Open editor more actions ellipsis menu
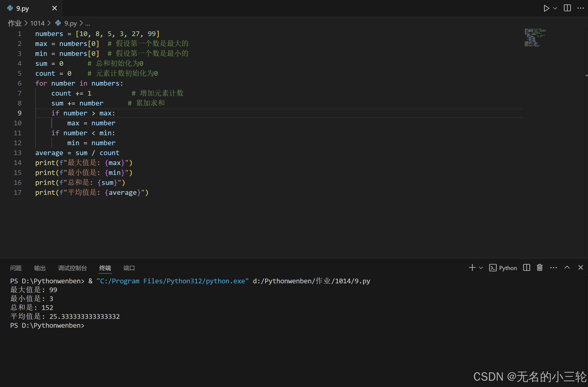 pyautogui.click(x=580, y=8)
